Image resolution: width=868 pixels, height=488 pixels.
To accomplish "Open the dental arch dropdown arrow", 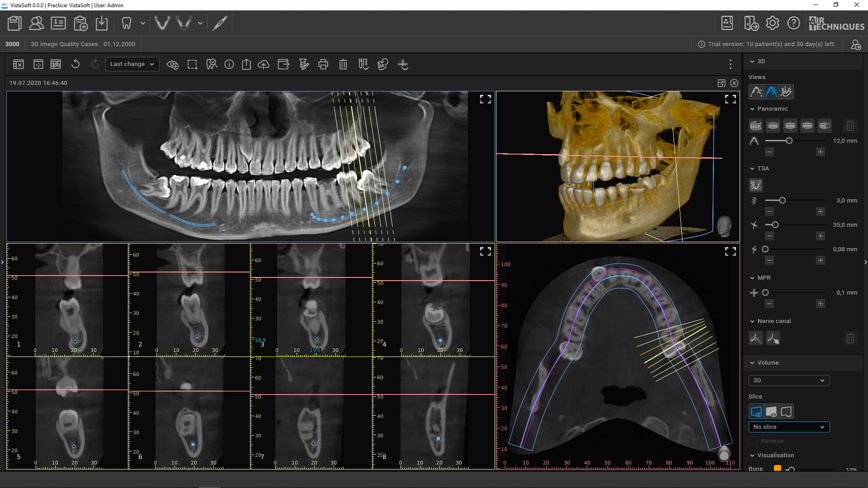I will coord(200,23).
